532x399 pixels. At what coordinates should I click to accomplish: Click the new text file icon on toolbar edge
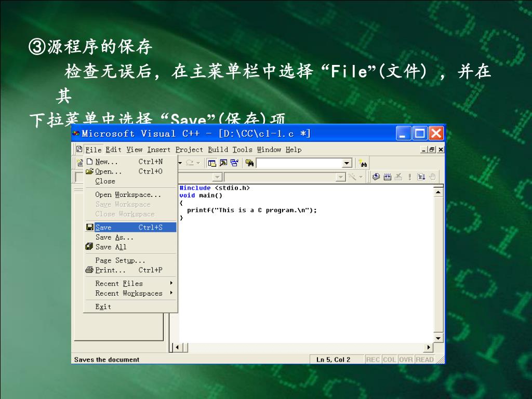80,163
